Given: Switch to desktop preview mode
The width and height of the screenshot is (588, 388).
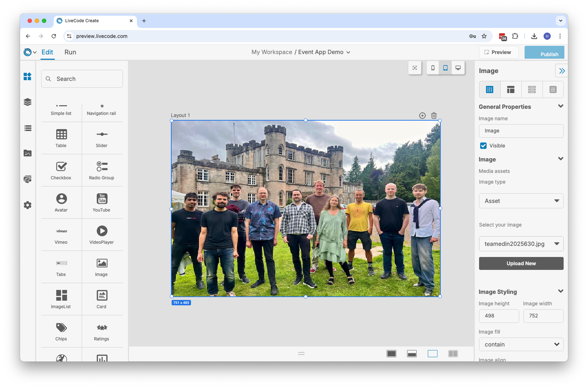Looking at the screenshot, I should (x=458, y=68).
